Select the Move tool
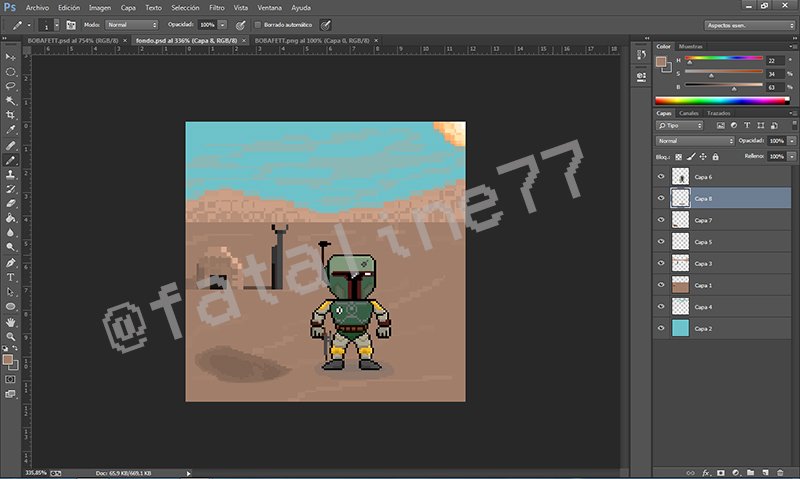The image size is (800, 479). pyautogui.click(x=10, y=57)
